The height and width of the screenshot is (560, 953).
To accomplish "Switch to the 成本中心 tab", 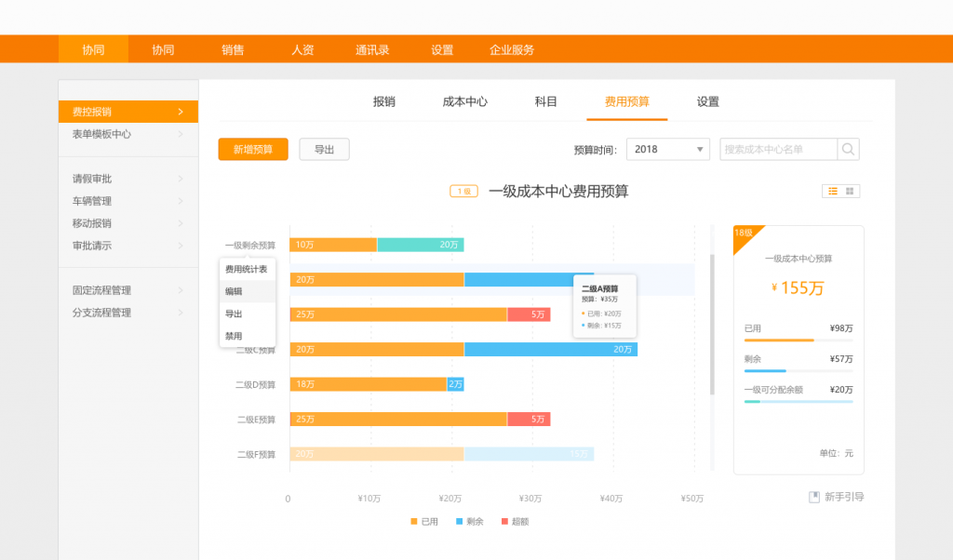I will (464, 101).
